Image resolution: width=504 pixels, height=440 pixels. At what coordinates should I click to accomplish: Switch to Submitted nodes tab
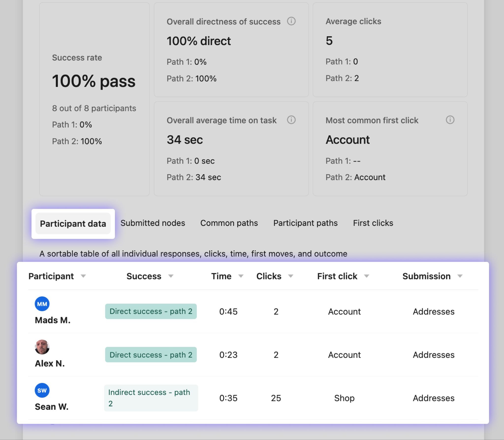153,223
